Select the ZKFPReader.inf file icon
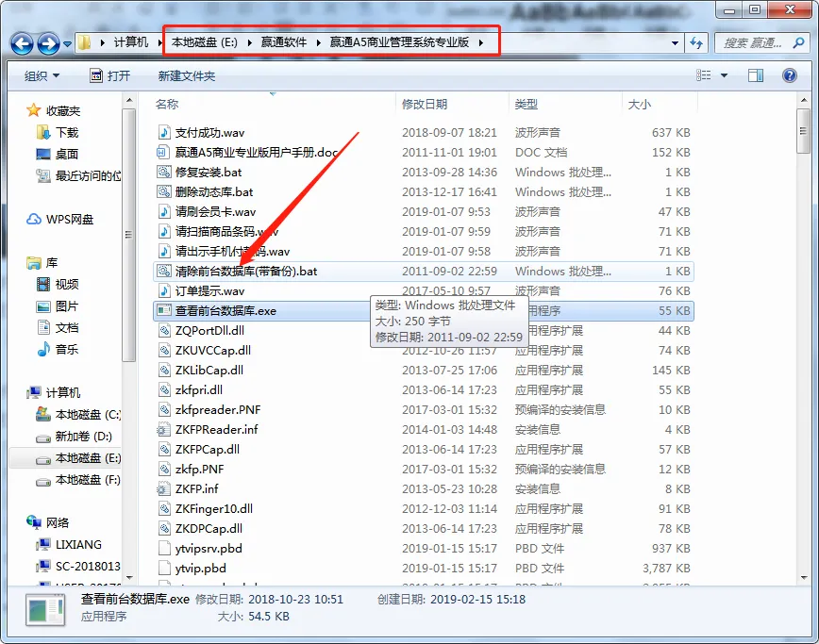The height and width of the screenshot is (644, 819). 164,430
